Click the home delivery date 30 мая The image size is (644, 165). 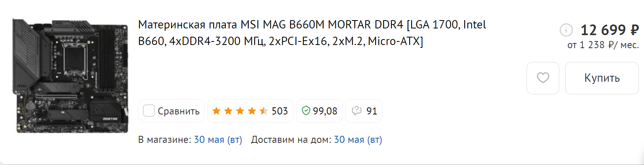pos(358,140)
